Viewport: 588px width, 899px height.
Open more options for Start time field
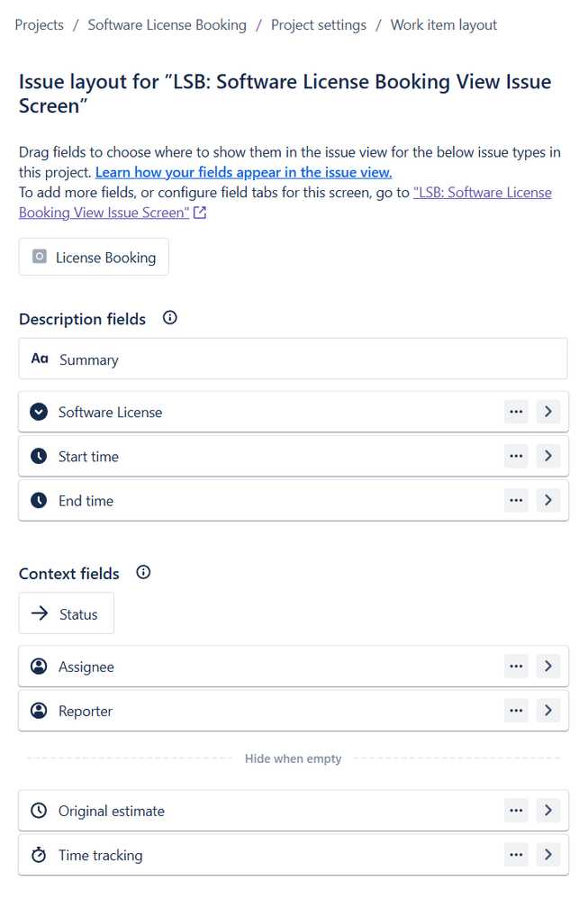tap(516, 456)
